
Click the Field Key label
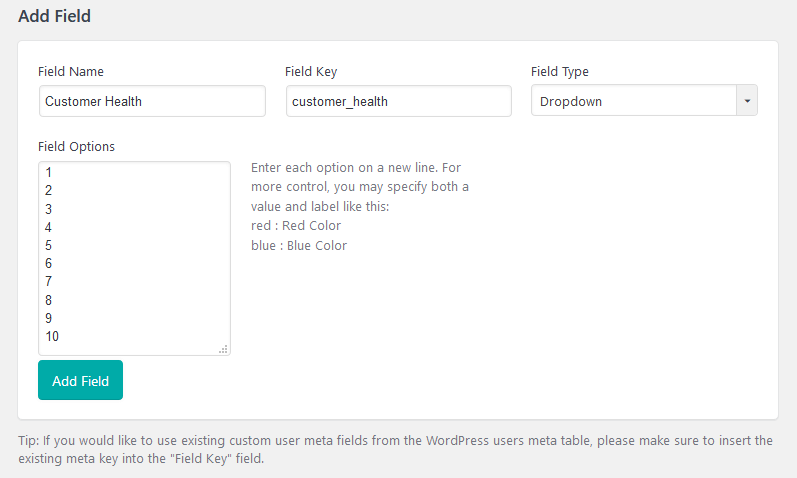point(311,72)
